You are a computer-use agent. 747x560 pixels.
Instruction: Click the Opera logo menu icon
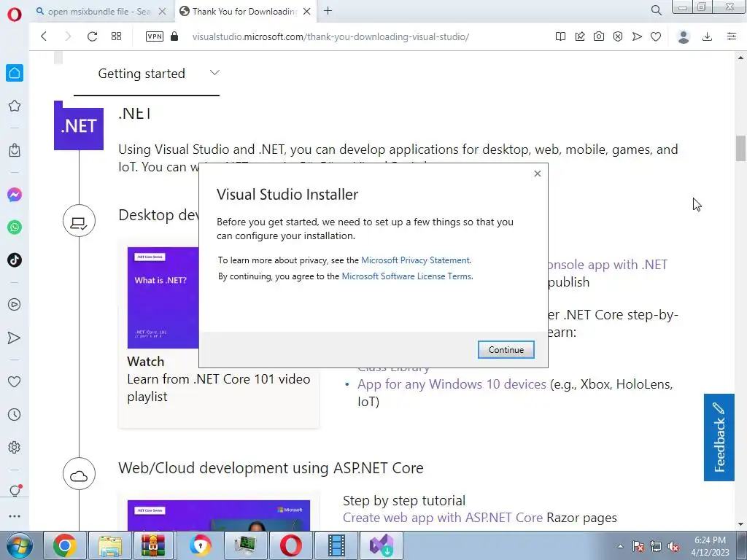tap(15, 14)
